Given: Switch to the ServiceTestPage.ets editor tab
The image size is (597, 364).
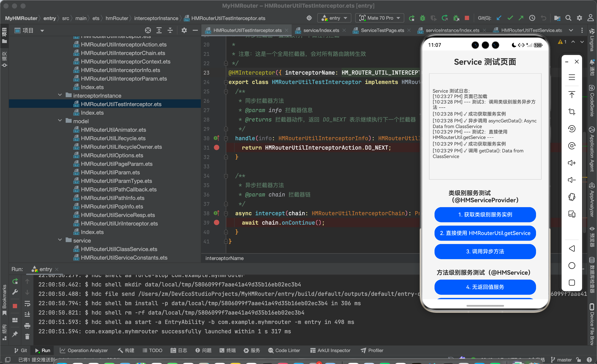Looking at the screenshot, I should click(382, 30).
